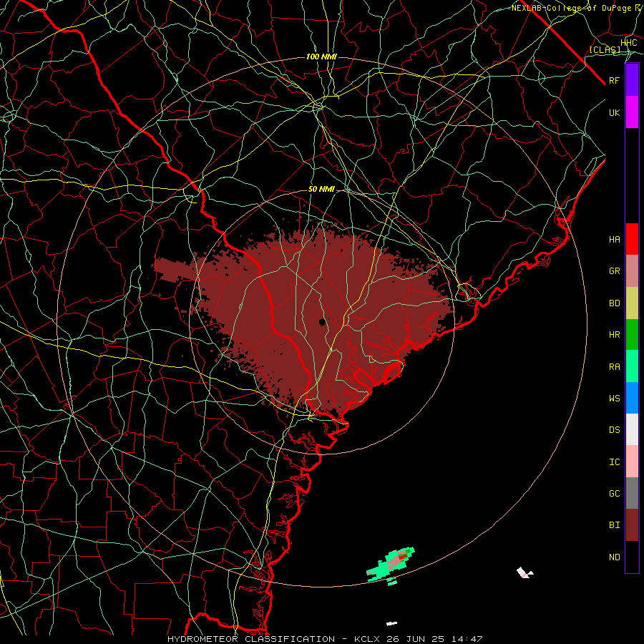Click the 100 NMI range ring label
The image size is (644, 644).
click(321, 57)
